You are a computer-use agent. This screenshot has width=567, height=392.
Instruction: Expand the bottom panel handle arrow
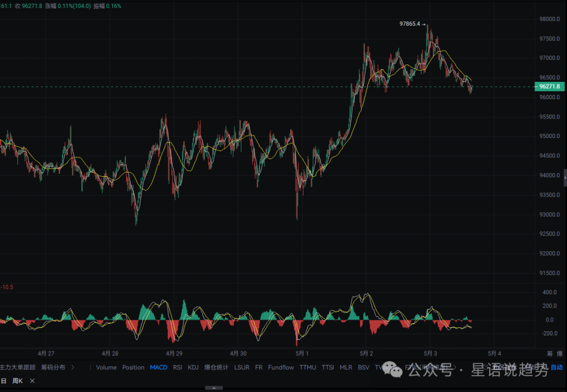(x=214, y=388)
